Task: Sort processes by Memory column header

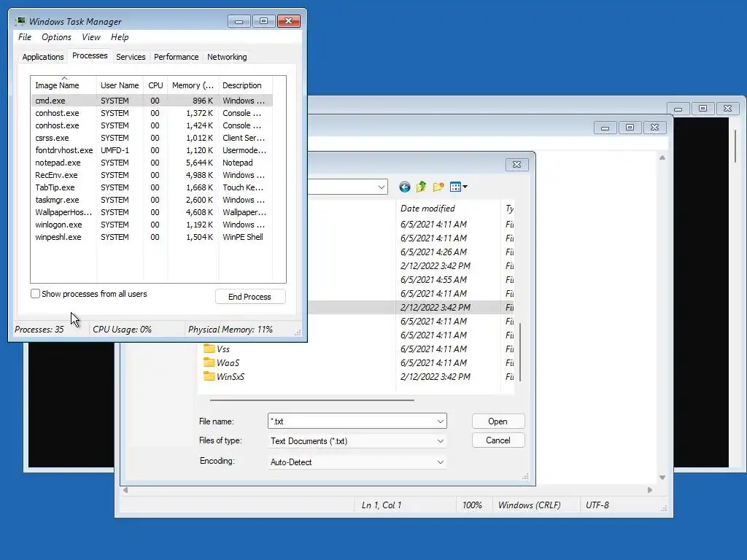Action: click(193, 85)
